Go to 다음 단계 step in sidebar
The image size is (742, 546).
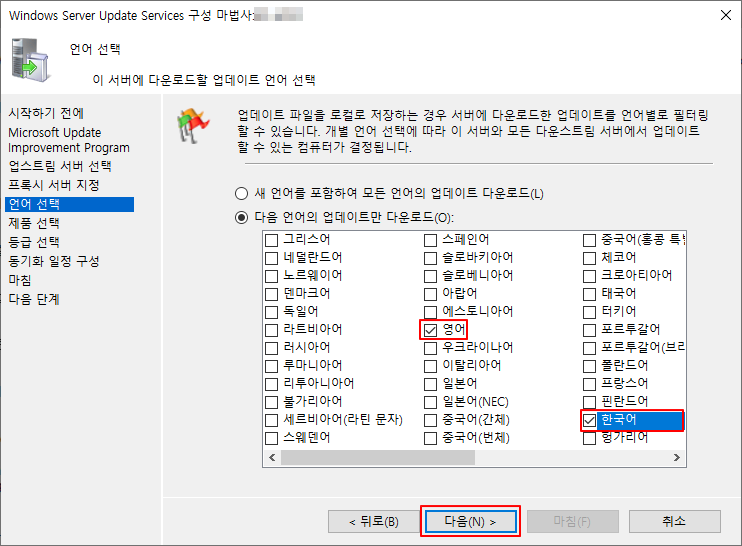34,299
